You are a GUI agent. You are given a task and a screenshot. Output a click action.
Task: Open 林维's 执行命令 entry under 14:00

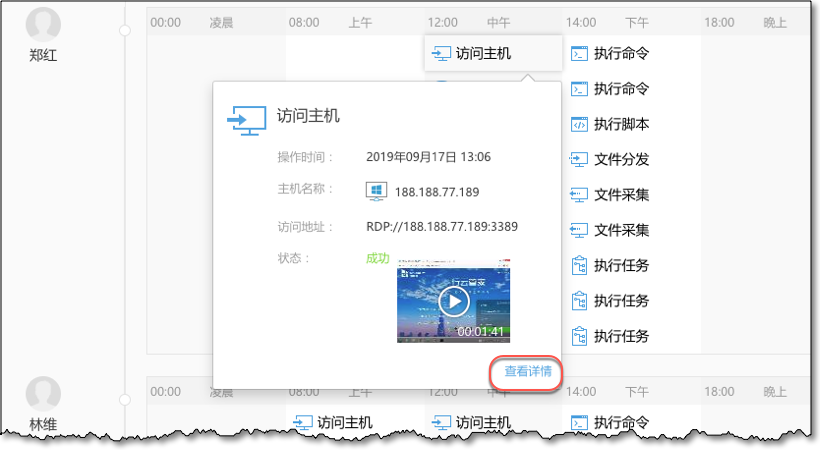coord(610,422)
